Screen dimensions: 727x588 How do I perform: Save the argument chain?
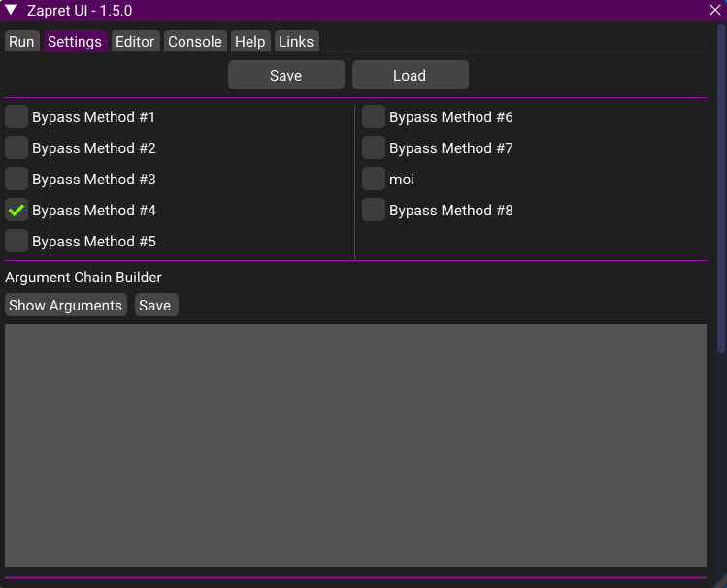pyautogui.click(x=156, y=305)
